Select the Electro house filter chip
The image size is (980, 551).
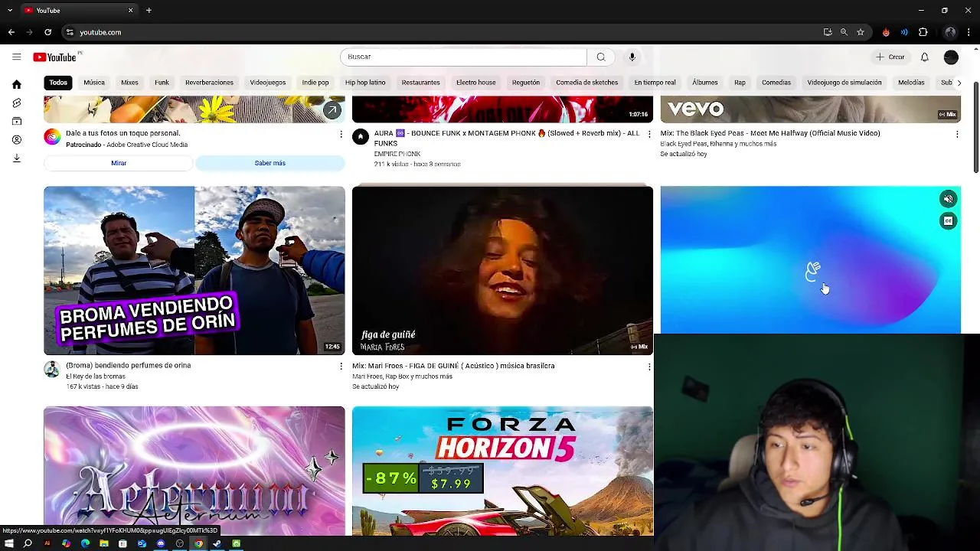tap(476, 83)
